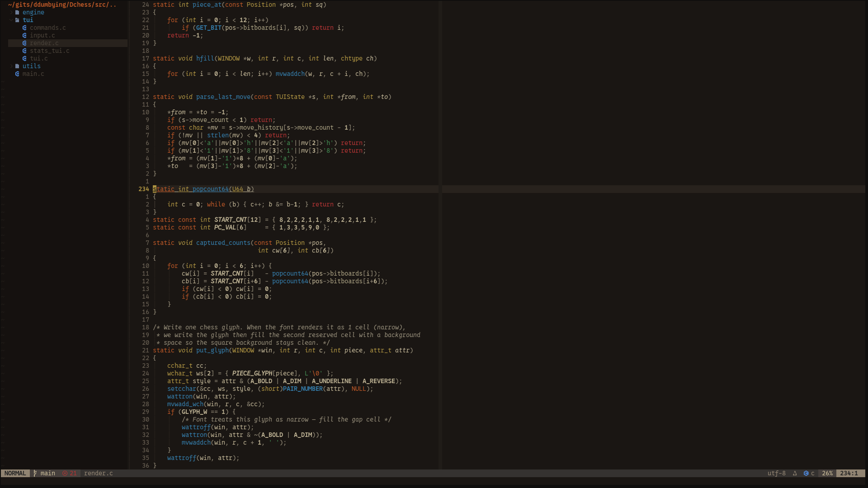Click parse_last_move in its function definition
Image resolution: width=868 pixels, height=488 pixels.
(223, 97)
